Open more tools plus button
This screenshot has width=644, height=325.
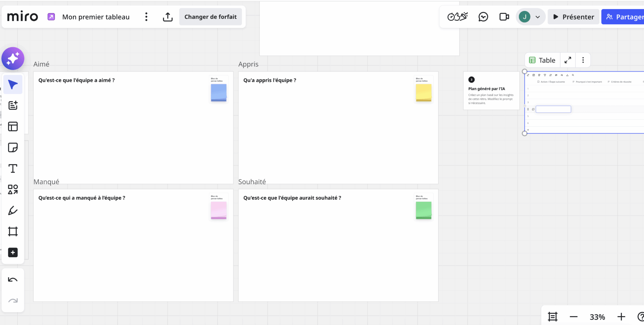coord(13,253)
